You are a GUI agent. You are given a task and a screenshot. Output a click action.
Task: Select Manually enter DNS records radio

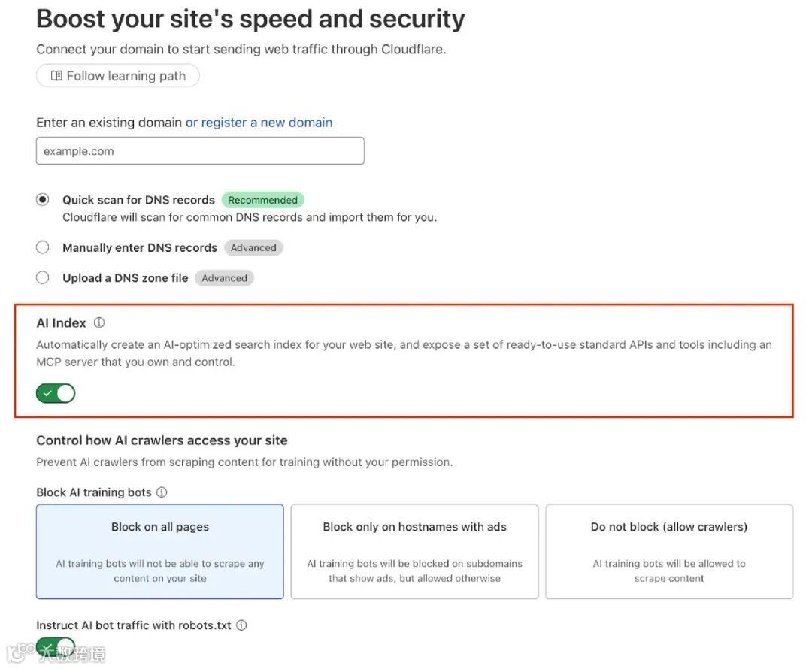tap(43, 247)
